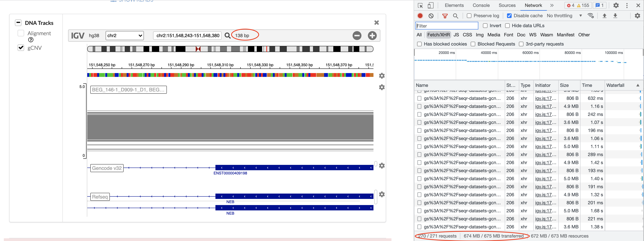The image size is (644, 241).
Task: Export network log as HAR file
Action: pos(615,15)
